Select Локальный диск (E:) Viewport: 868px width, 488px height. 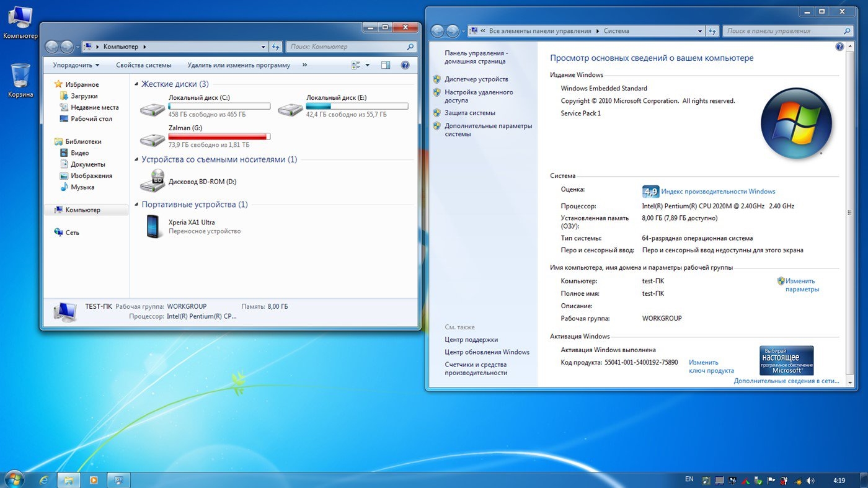(342, 106)
